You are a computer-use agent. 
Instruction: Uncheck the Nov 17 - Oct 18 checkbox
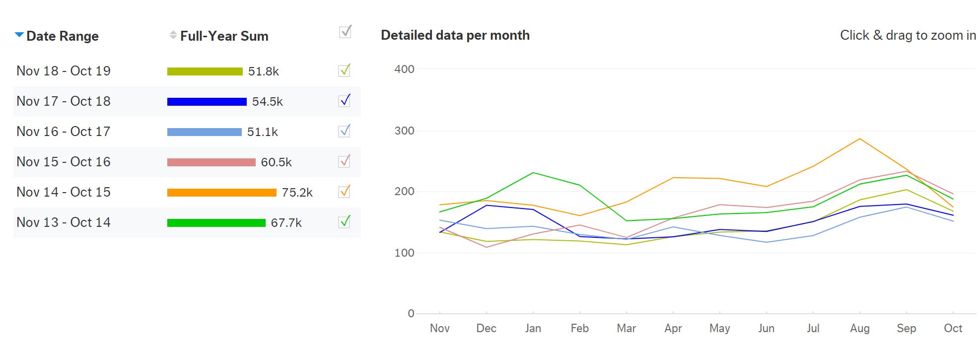[x=345, y=100]
